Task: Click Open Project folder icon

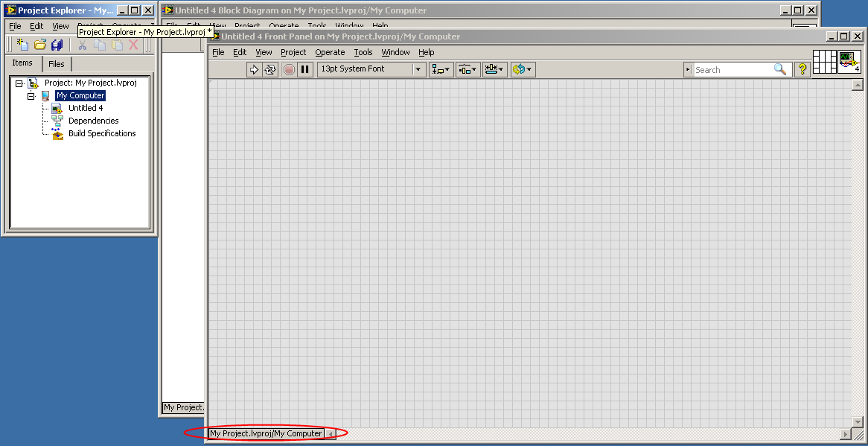Action: 39,45
